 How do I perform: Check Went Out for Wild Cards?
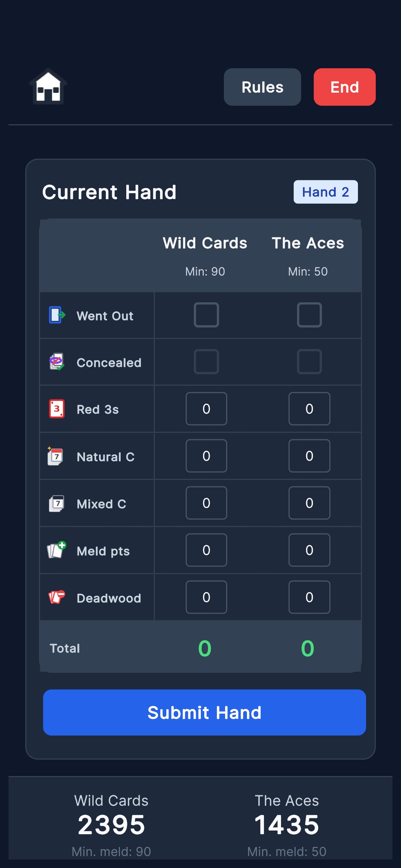(x=206, y=315)
